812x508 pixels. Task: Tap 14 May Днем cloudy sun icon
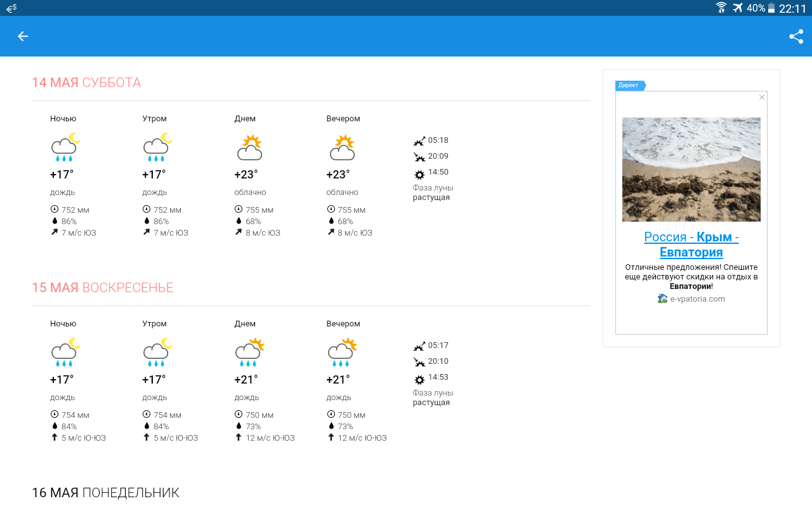click(249, 147)
